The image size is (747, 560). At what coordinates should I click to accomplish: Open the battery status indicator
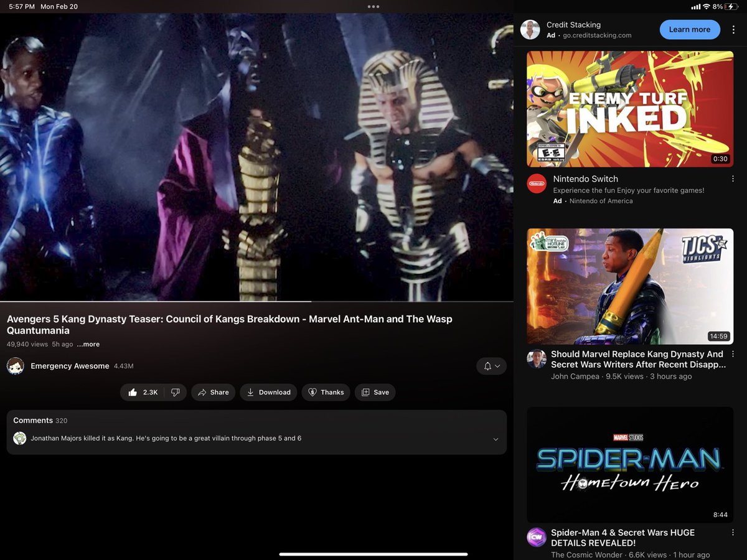[x=731, y=6]
